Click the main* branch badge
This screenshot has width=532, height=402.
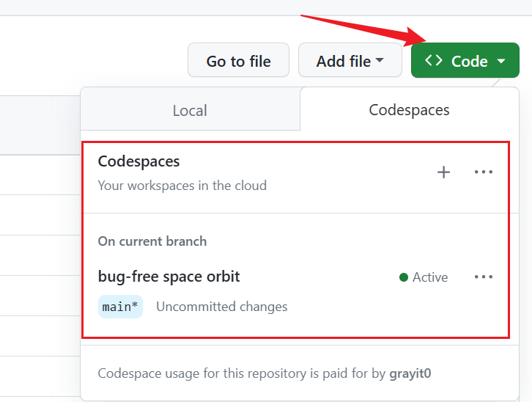point(120,307)
